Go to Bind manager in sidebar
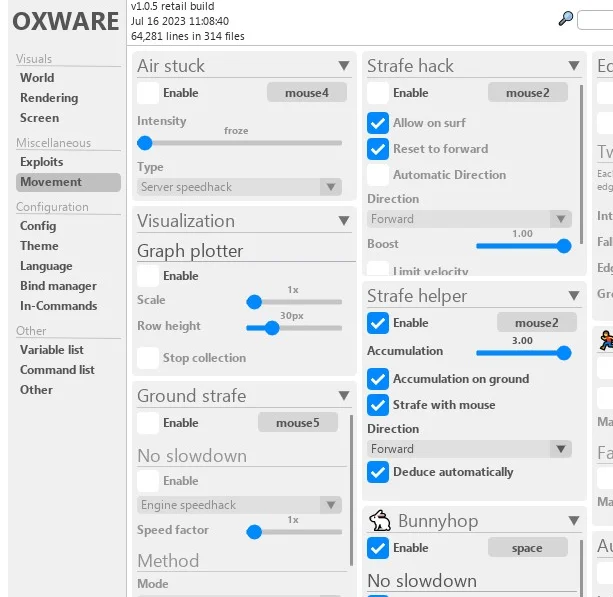The width and height of the screenshot is (613, 597). [58, 286]
